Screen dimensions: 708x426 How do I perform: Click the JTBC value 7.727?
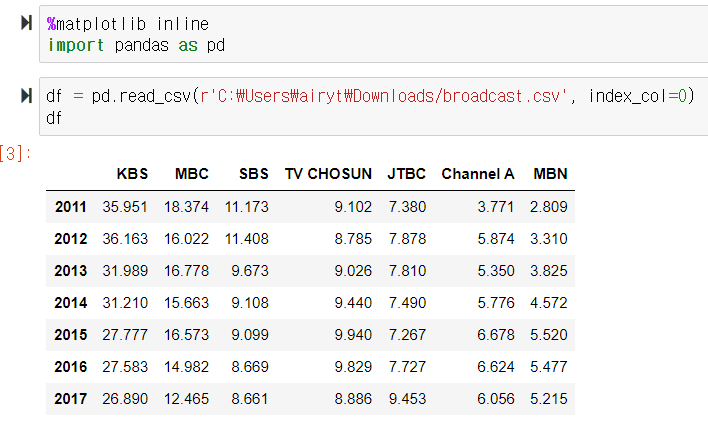407,367
